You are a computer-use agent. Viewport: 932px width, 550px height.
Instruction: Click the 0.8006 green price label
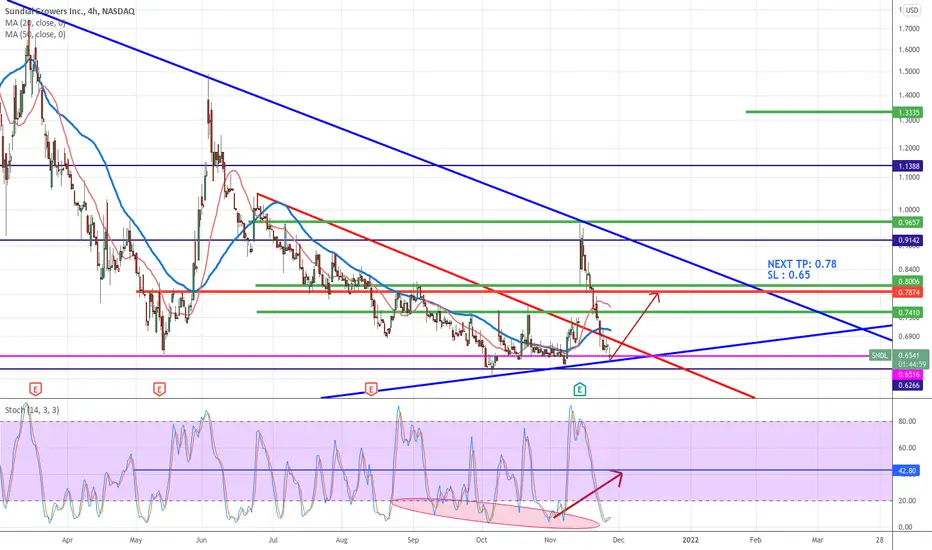pos(908,281)
